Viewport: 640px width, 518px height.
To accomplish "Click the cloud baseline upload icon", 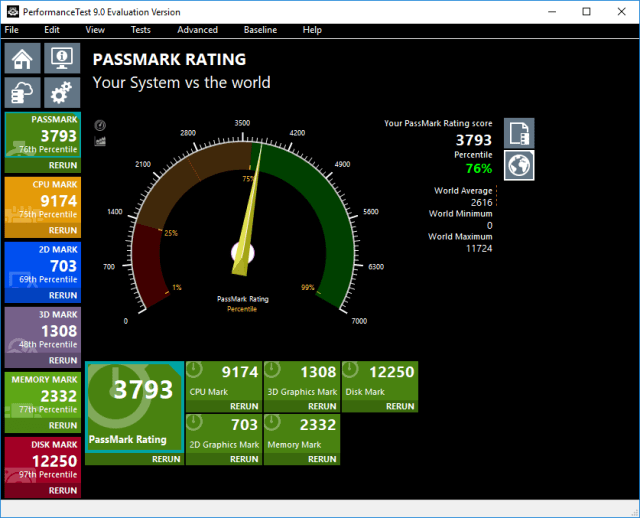I will [22, 93].
